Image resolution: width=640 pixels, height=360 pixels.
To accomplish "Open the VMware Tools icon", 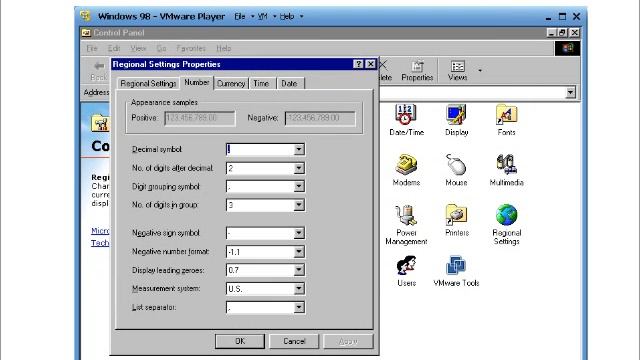I will pyautogui.click(x=456, y=265).
